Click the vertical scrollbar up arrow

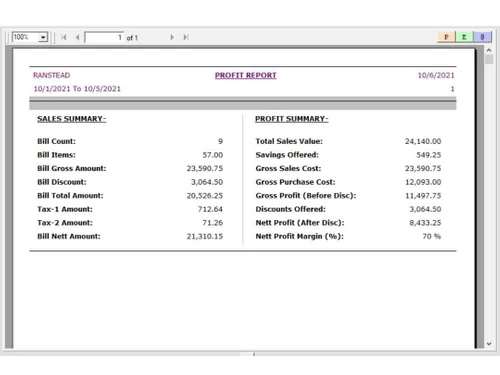pyautogui.click(x=489, y=50)
